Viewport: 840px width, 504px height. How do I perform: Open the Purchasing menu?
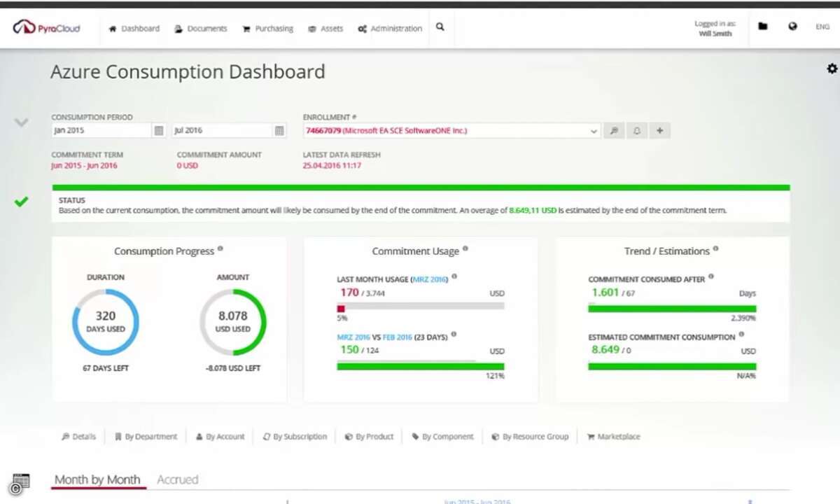[268, 29]
